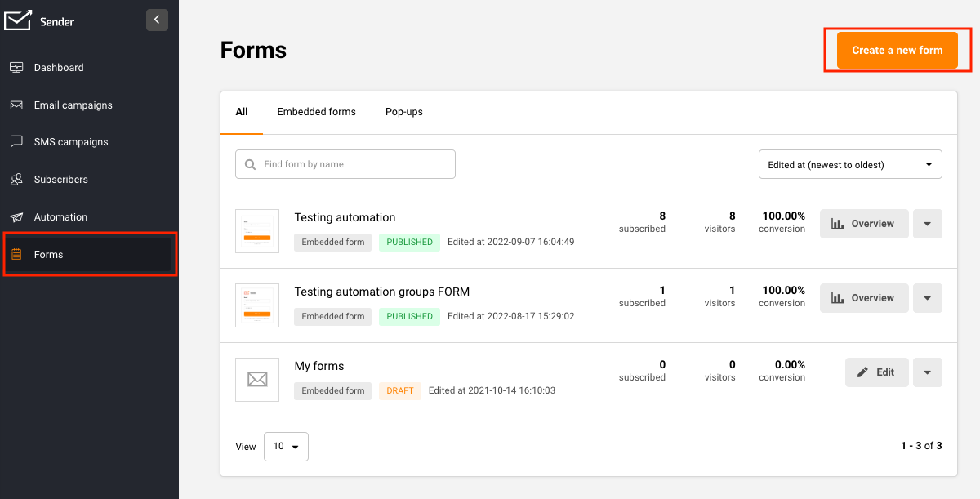The width and height of the screenshot is (980, 499).
Task: Open Overview for Testing automation groups FORM
Action: pos(863,298)
